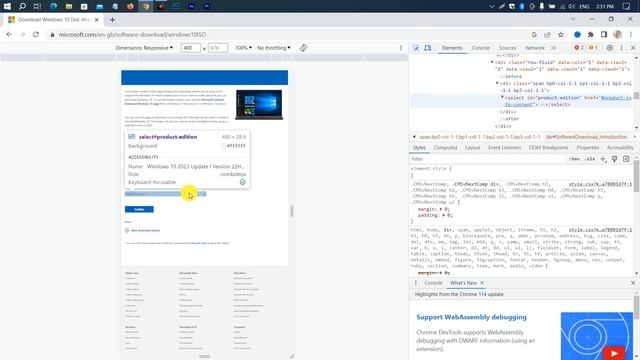Show more DevTools tabs chevron
Screen dimensions: 640x360
553,48
